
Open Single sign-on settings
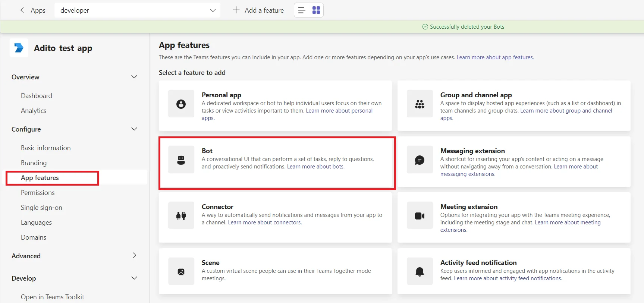pyautogui.click(x=41, y=208)
